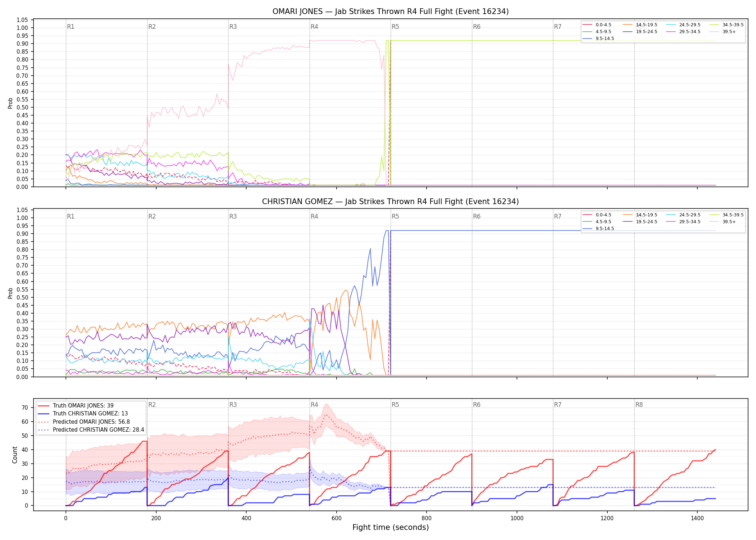Screen dimensions: 756x540
Task: Select the 'Fight time (seconds)' x-axis label
Action: click(391, 527)
